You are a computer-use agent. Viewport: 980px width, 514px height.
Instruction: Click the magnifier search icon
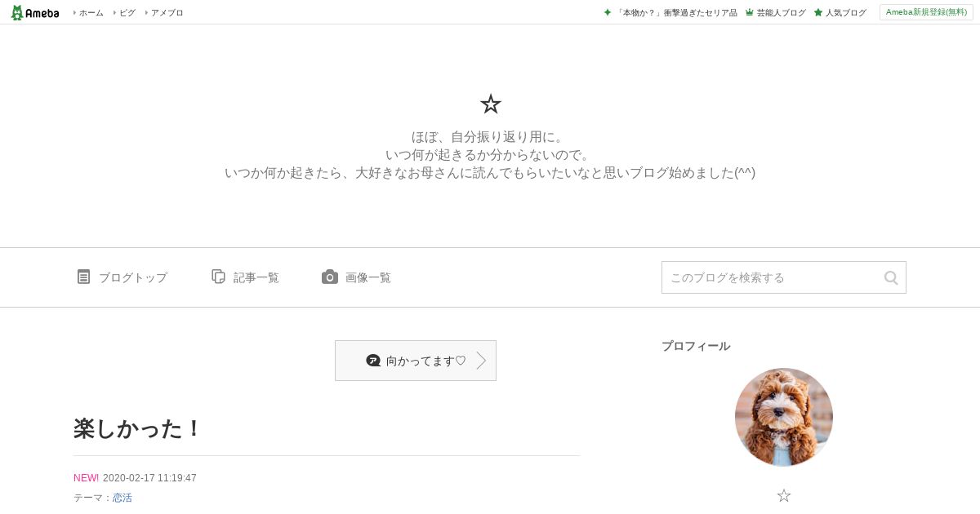[891, 277]
